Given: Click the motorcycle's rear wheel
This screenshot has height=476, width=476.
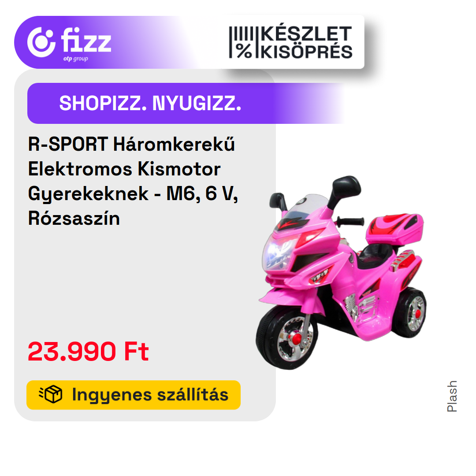Looking at the screenshot, I should [409, 312].
